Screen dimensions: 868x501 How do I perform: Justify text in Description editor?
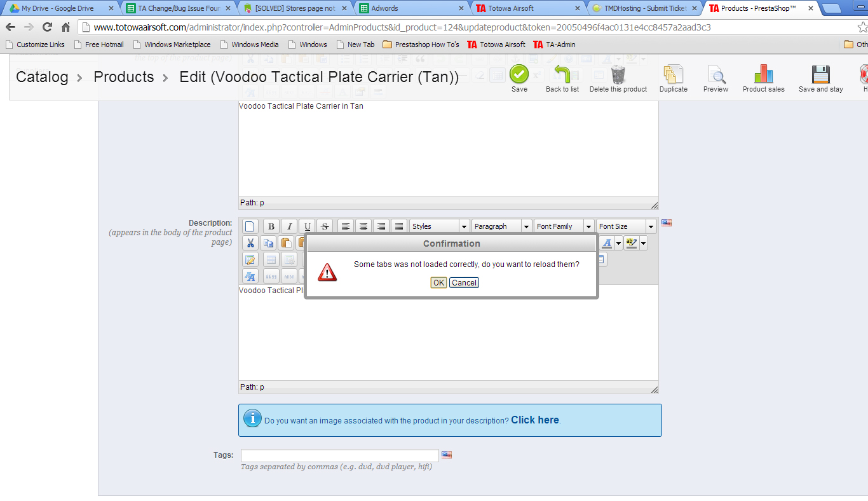coord(399,226)
